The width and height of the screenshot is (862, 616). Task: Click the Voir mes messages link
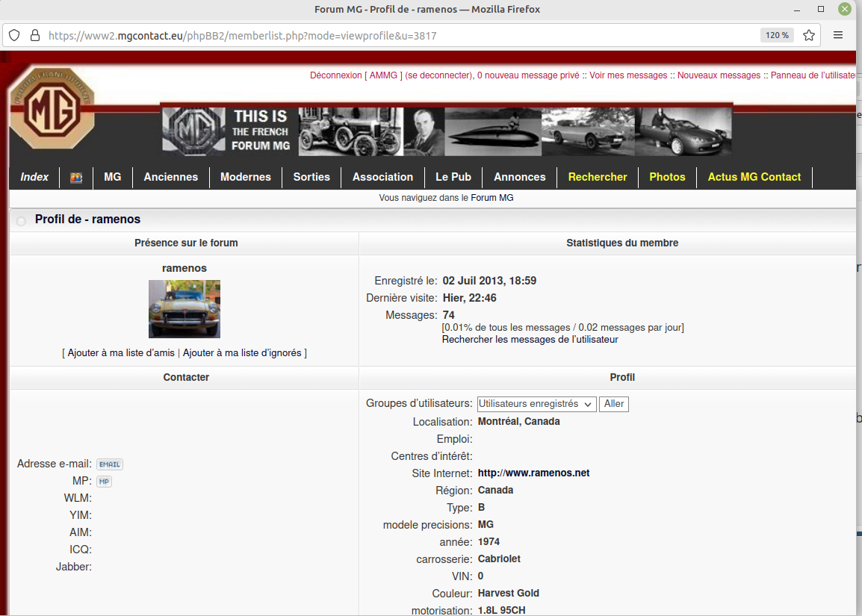628,75
